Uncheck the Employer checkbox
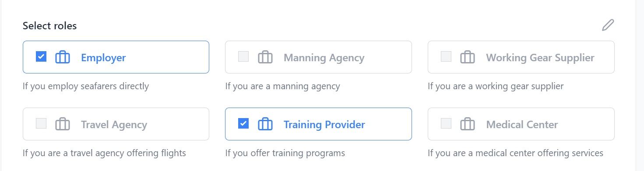Image resolution: width=644 pixels, height=171 pixels. pos(41,56)
